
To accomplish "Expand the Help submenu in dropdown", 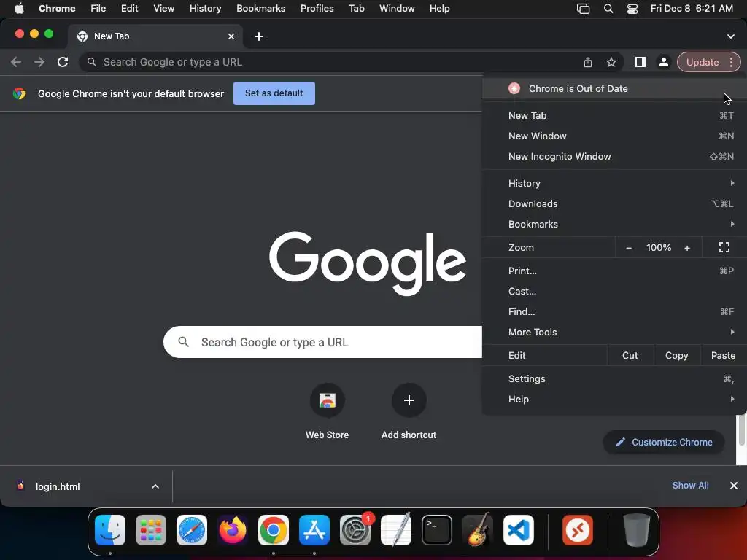I will (x=614, y=400).
